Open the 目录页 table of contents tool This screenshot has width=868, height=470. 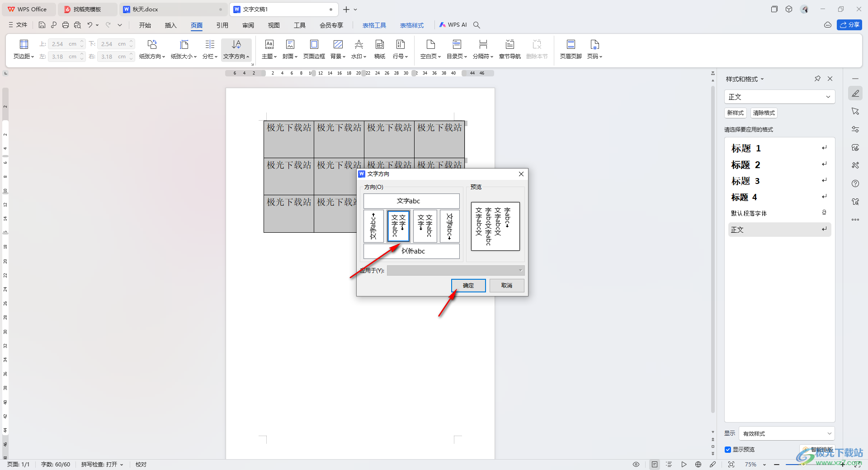pos(457,49)
